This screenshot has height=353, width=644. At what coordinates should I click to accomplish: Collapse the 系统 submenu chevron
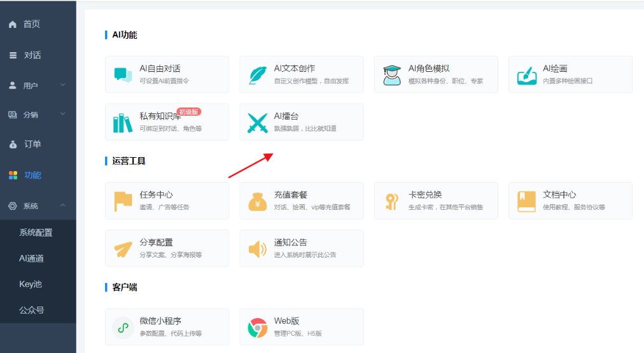(63, 205)
